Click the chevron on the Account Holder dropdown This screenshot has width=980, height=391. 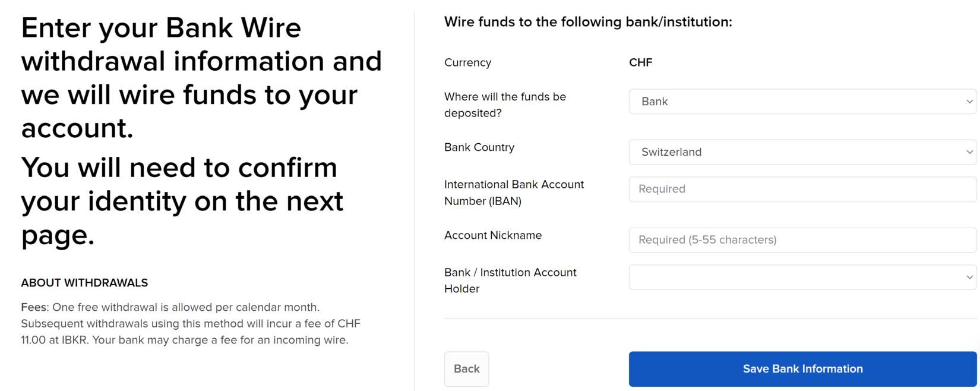click(x=969, y=277)
